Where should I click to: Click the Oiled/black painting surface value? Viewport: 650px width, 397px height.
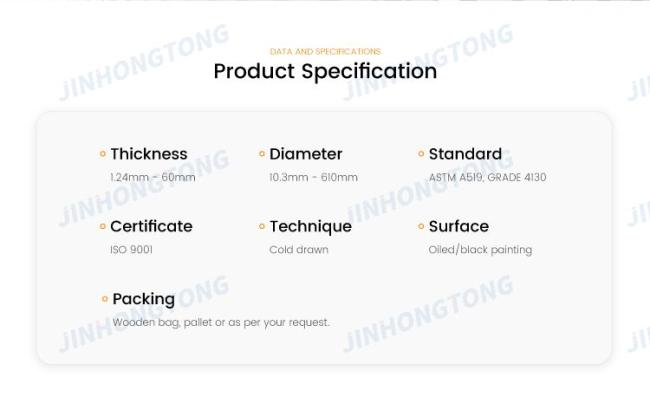[480, 250]
